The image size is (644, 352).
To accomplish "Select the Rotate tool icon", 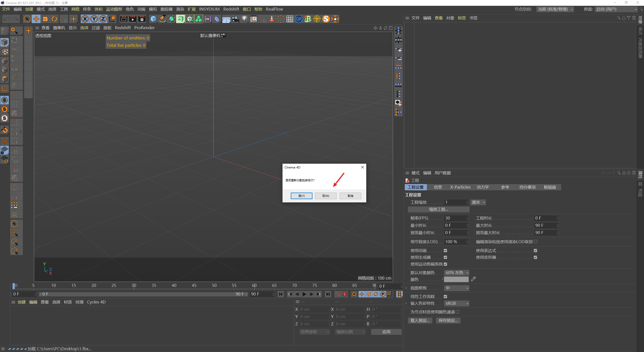I will coord(54,19).
